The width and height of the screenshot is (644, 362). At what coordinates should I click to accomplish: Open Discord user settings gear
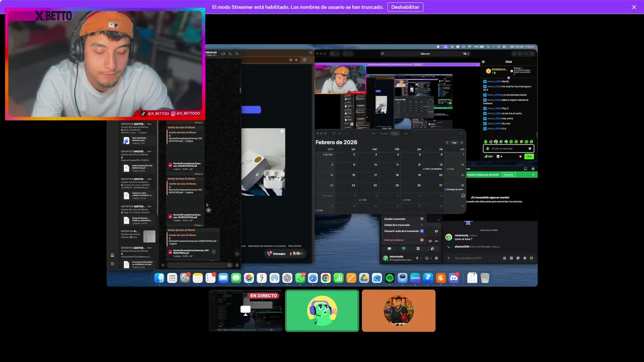[x=436, y=258]
